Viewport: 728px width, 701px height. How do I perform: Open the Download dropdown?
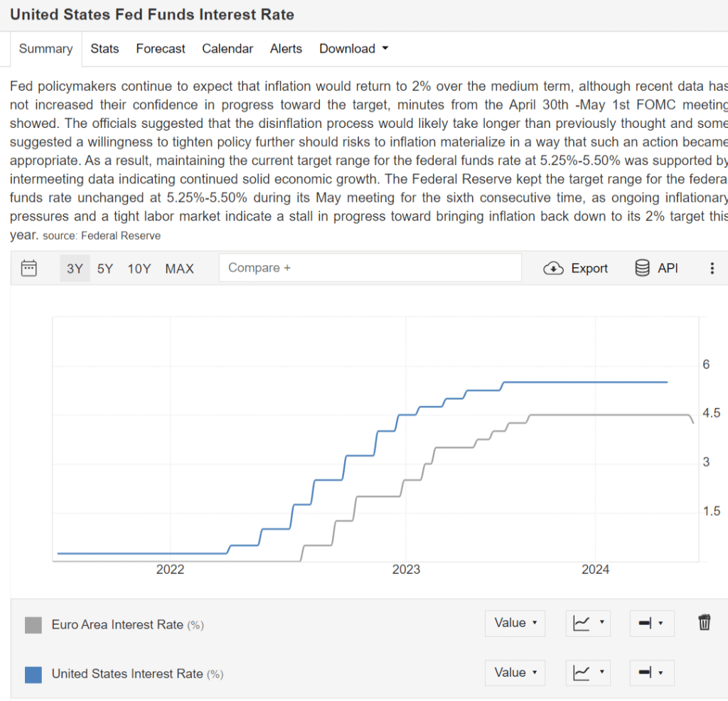point(353,48)
